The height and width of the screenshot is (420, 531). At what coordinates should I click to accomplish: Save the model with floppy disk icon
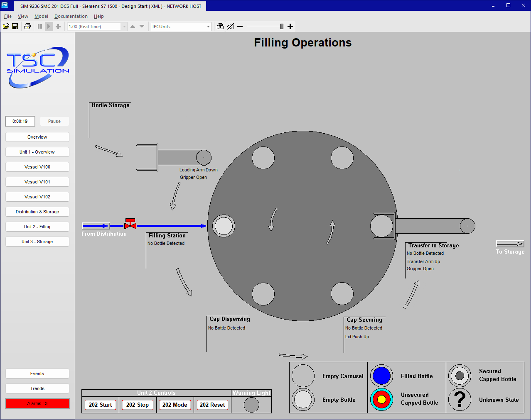(x=15, y=27)
